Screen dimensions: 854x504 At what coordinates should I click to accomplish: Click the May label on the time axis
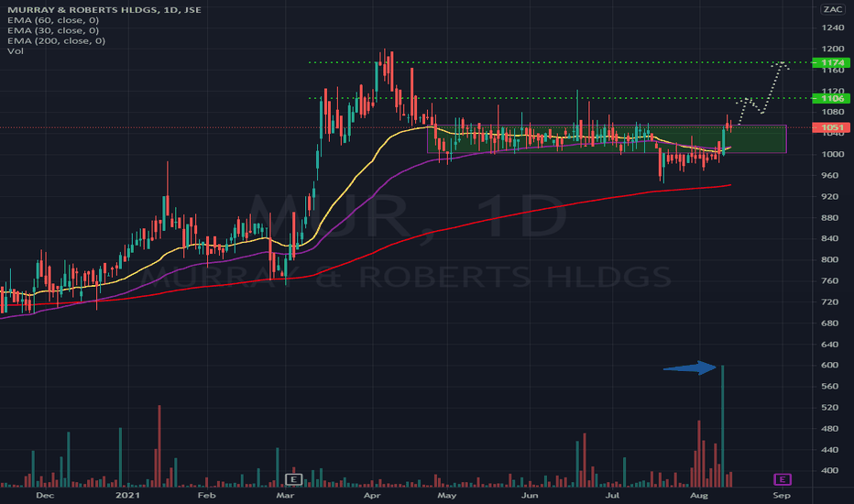tap(447, 495)
